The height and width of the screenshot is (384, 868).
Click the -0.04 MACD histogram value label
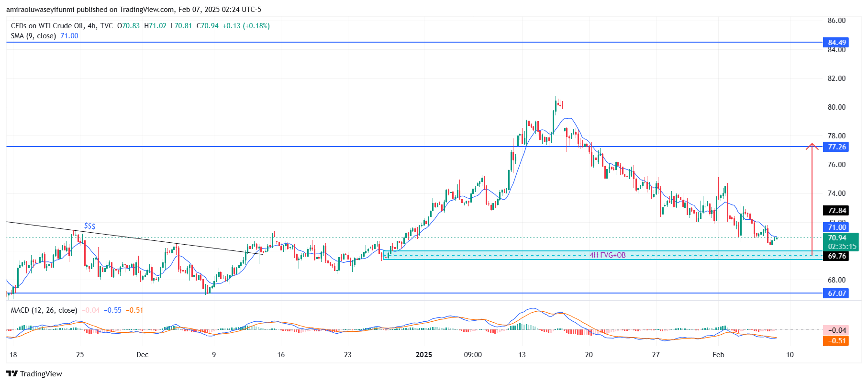point(835,330)
